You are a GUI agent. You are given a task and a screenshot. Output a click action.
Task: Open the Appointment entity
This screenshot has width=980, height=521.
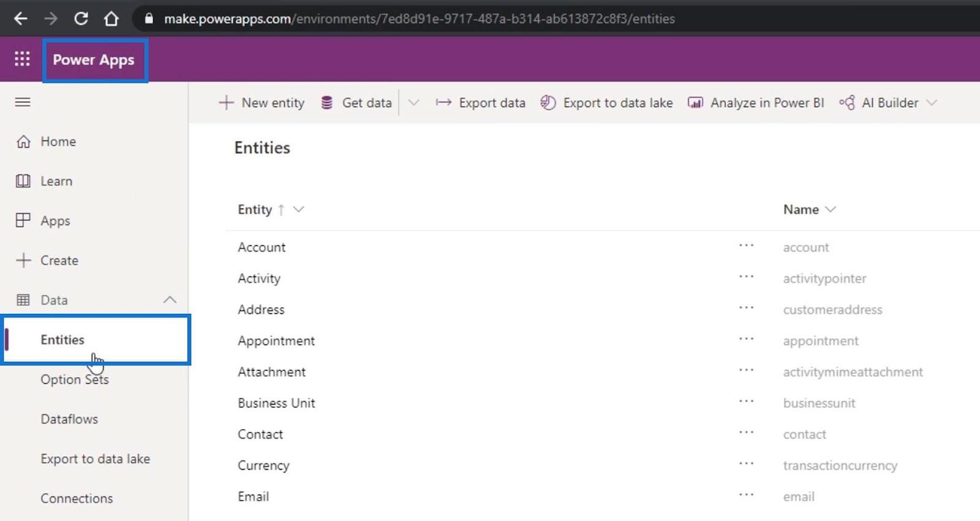[x=276, y=341]
